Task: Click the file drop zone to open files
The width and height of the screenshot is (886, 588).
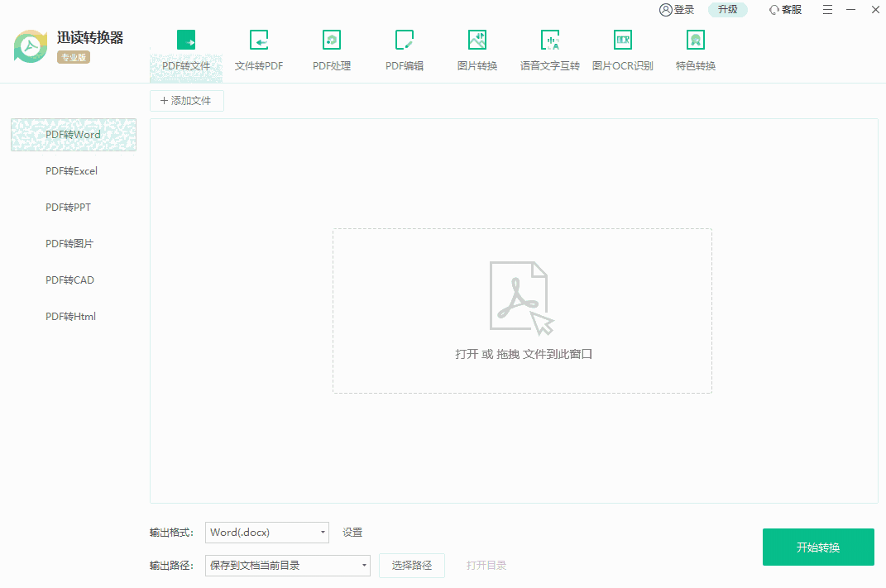Action: 521,311
